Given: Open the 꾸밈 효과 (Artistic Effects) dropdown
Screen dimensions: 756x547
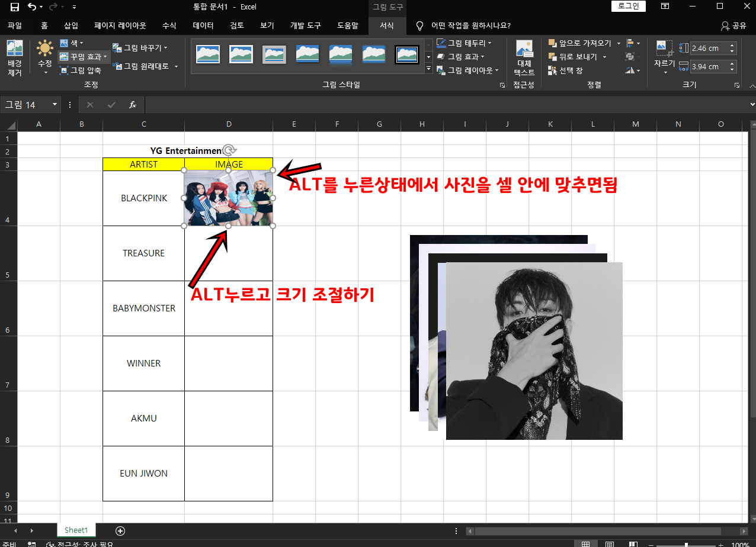Looking at the screenshot, I should point(84,57).
